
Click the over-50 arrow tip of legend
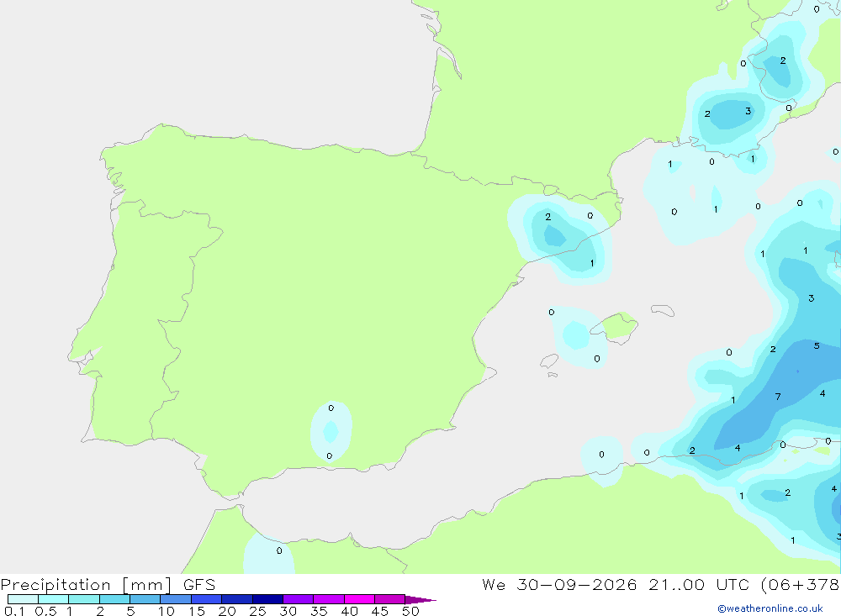pos(421,599)
